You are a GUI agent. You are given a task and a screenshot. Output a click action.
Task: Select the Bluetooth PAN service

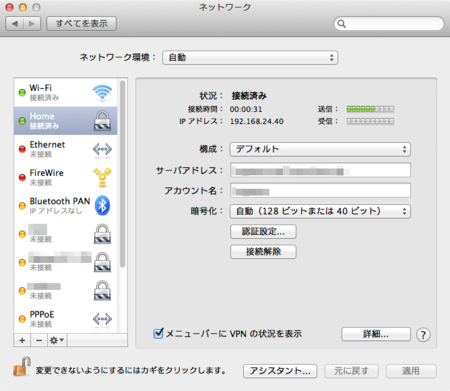click(x=66, y=206)
